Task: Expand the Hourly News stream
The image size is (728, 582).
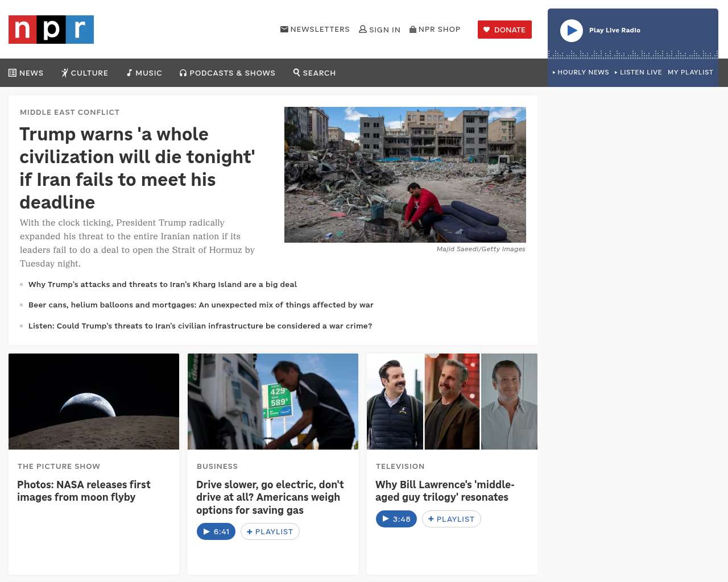Action: [x=581, y=72]
